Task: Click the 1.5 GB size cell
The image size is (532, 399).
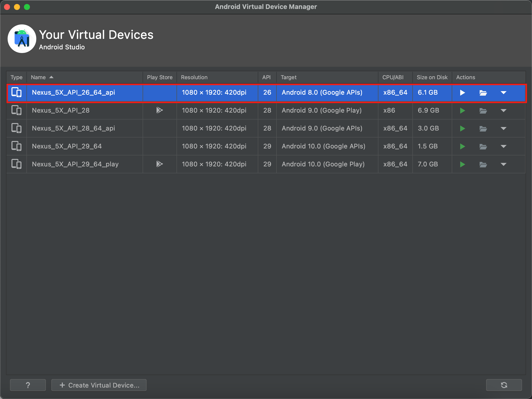Action: 432,146
